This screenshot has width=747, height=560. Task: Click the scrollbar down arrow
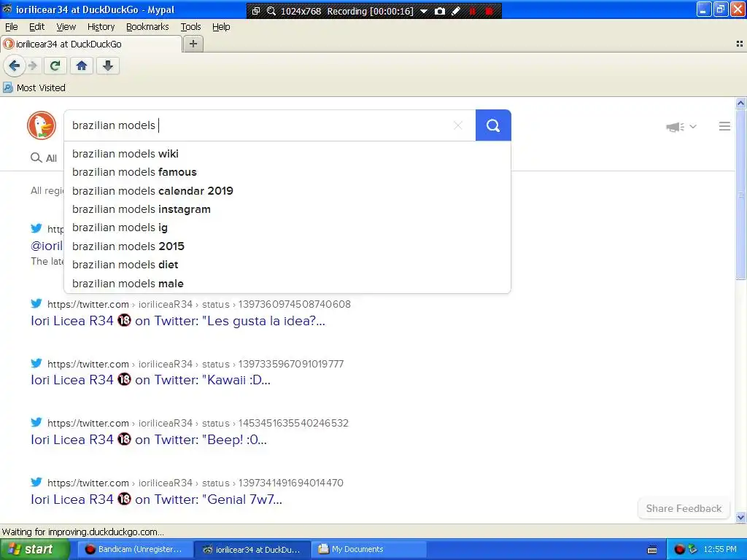(740, 518)
